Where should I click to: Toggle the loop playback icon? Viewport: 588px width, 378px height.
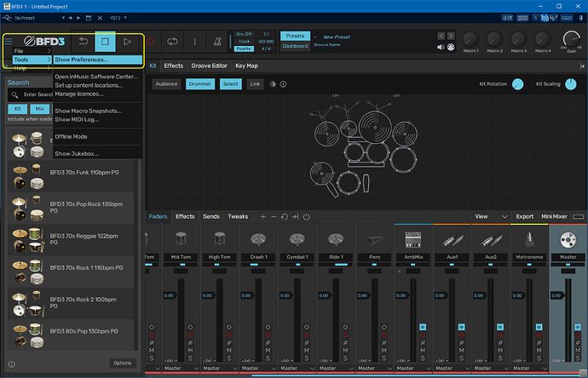pyautogui.click(x=172, y=41)
